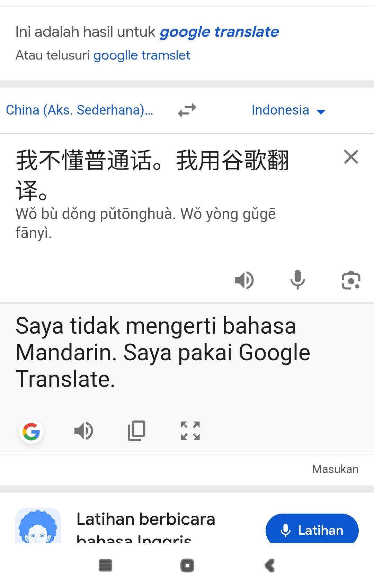Clear the Chinese source text
The height and width of the screenshot is (588, 374).
pos(351,157)
